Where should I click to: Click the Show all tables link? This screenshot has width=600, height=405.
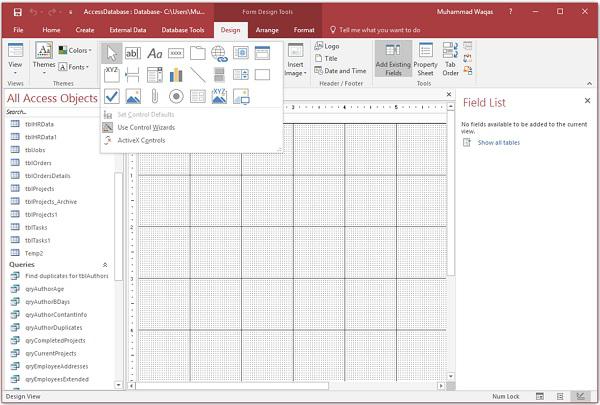[499, 143]
